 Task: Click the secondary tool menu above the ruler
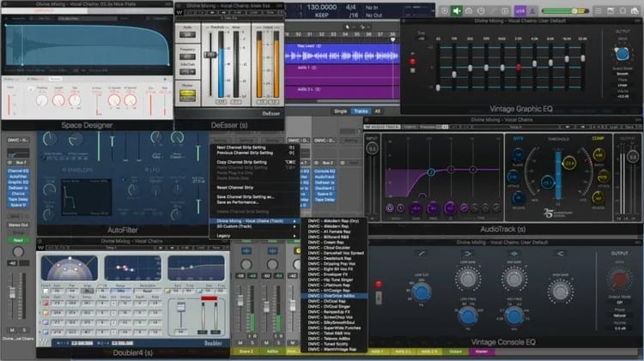(363, 27)
